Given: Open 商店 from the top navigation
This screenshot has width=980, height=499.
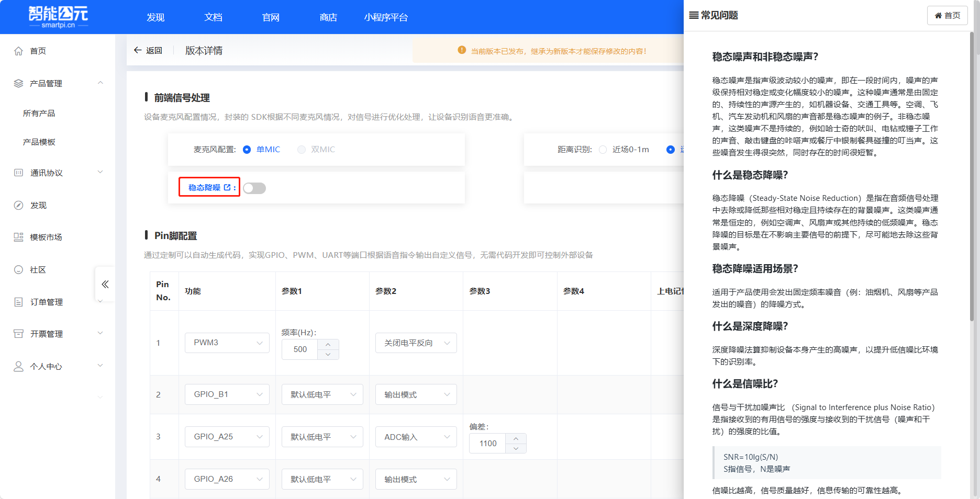Looking at the screenshot, I should point(328,17).
